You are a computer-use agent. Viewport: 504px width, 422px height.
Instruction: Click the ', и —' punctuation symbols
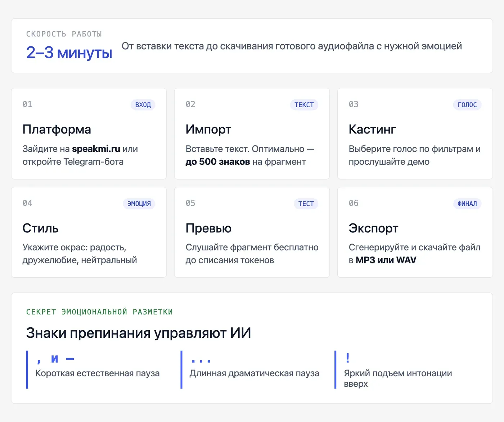55,358
